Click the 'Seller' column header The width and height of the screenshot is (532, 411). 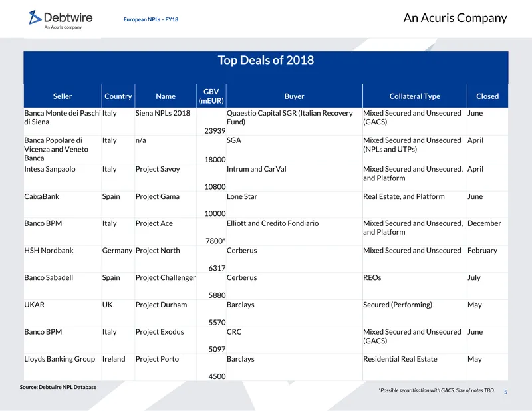(x=63, y=96)
